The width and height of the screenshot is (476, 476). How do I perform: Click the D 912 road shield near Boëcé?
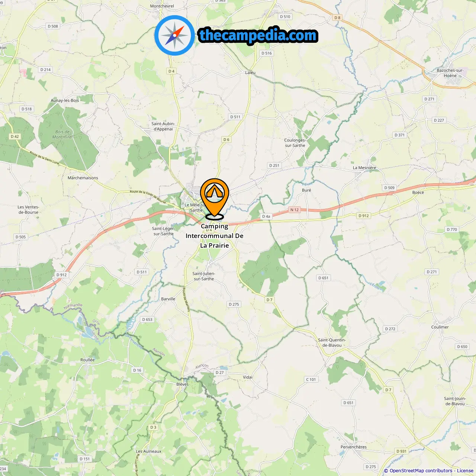tap(364, 216)
